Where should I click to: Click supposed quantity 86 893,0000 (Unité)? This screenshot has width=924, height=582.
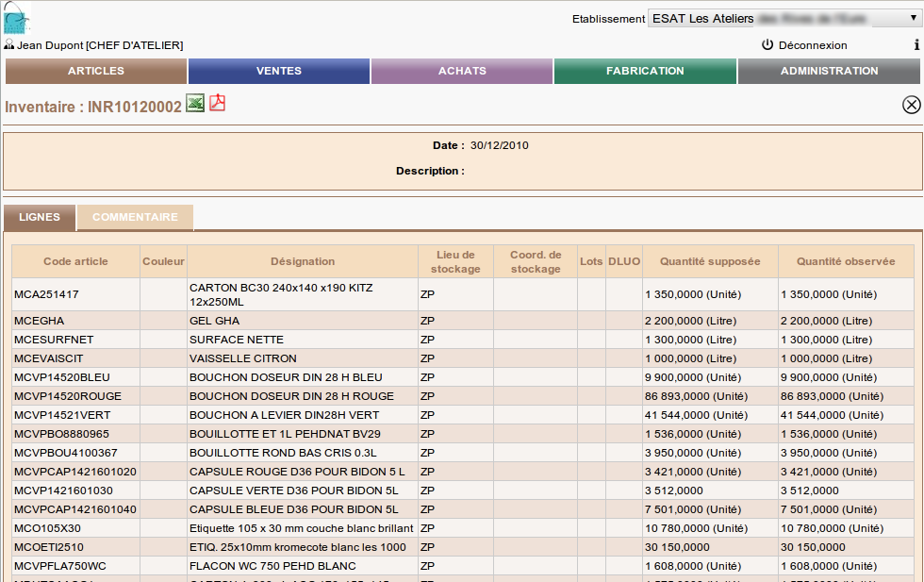(x=696, y=396)
